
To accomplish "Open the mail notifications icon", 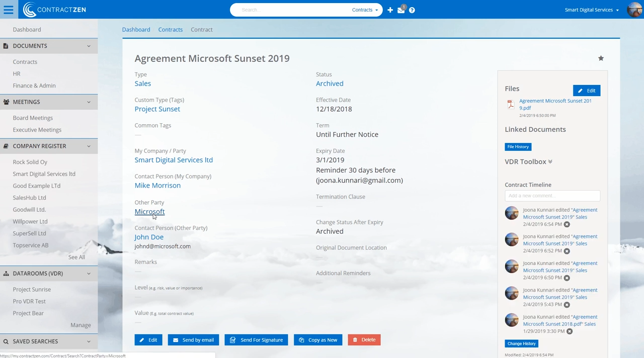I will pyautogui.click(x=401, y=10).
